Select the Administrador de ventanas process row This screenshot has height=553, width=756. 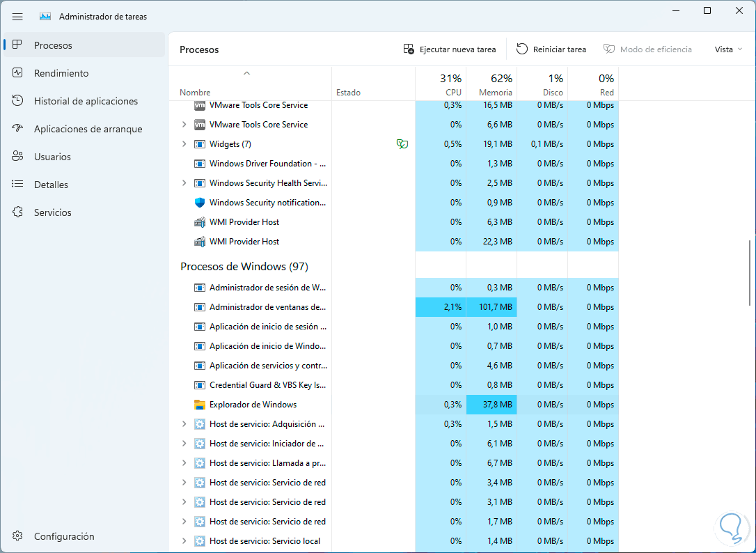point(267,307)
